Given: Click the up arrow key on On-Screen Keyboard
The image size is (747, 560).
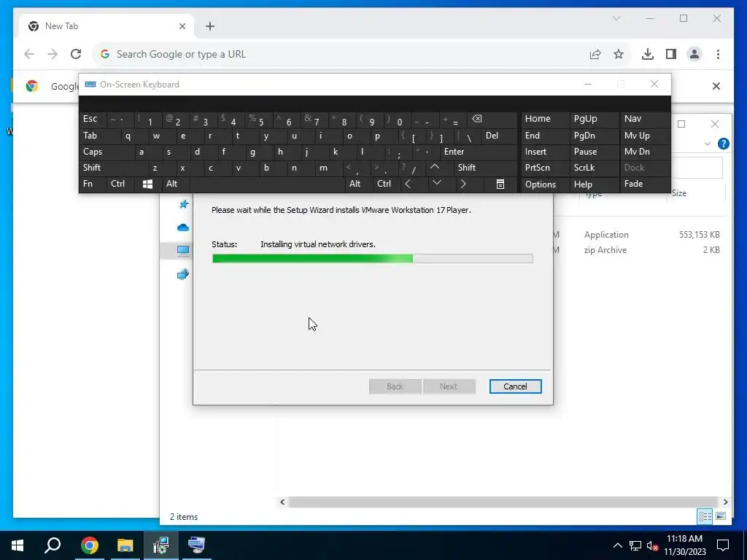Looking at the screenshot, I should 435,168.
